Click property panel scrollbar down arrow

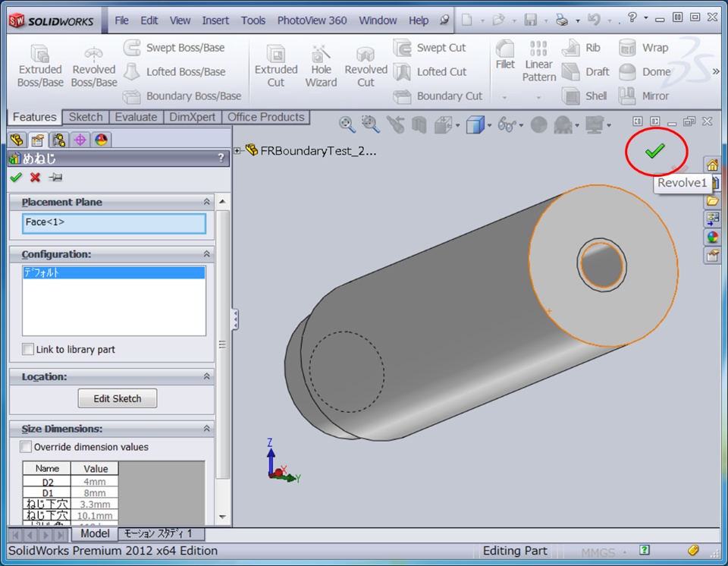222,517
